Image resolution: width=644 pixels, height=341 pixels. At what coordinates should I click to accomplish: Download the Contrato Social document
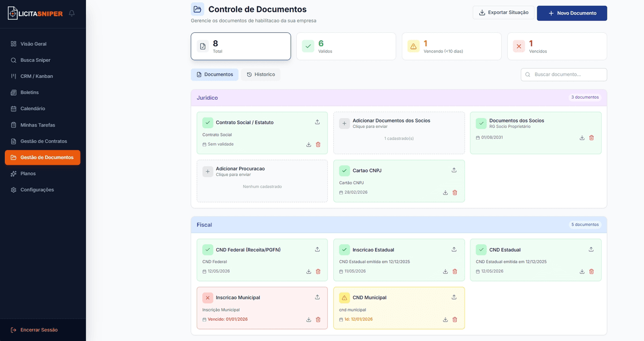[x=308, y=144]
